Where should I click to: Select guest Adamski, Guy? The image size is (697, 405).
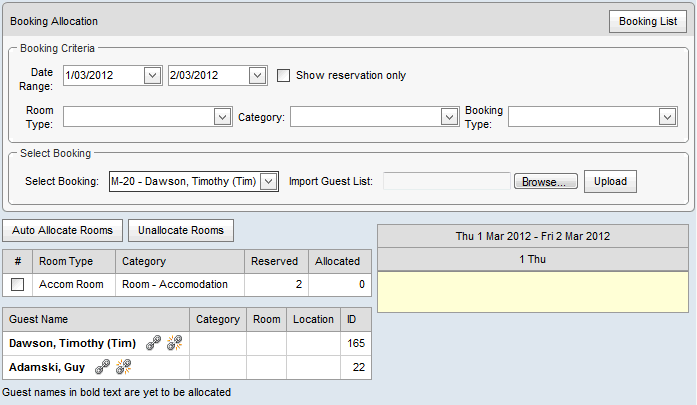pos(47,367)
